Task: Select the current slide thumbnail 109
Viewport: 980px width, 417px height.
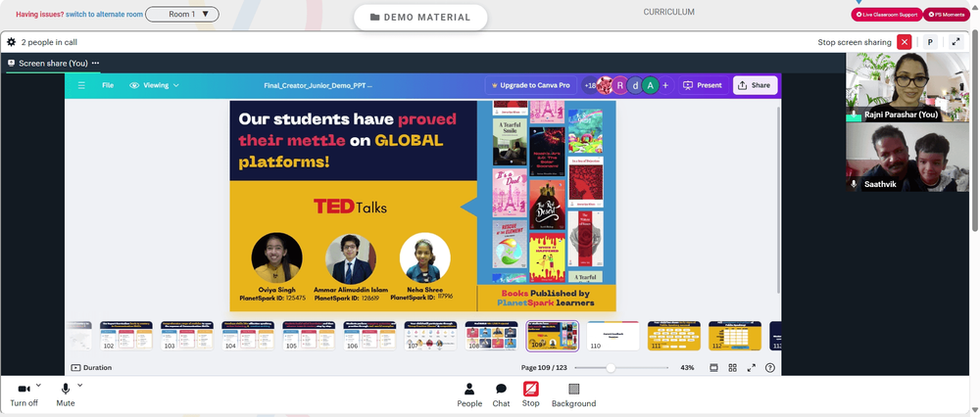Action: [553, 336]
